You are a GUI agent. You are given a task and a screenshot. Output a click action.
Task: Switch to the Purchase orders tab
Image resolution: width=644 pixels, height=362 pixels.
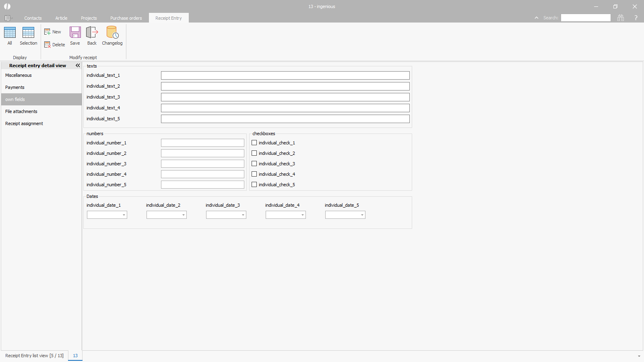126,18
